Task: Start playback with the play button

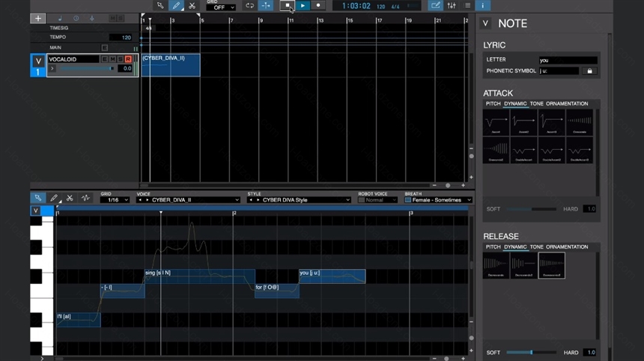Action: point(303,5)
